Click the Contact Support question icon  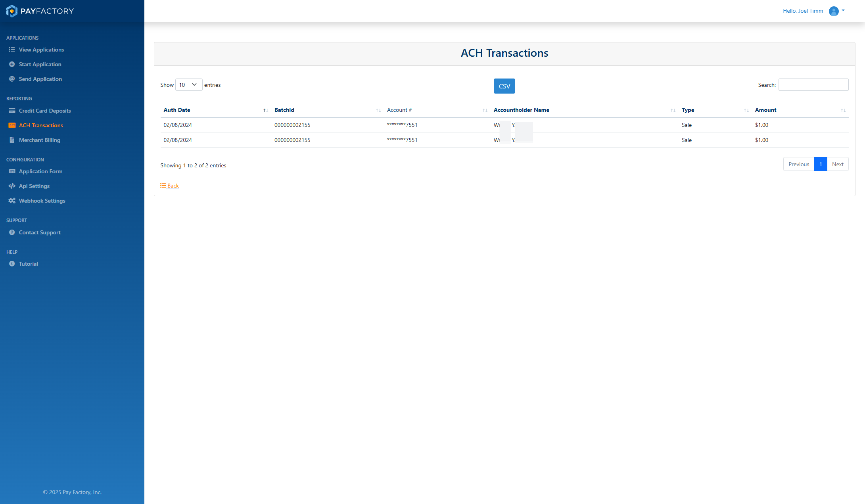[12, 232]
